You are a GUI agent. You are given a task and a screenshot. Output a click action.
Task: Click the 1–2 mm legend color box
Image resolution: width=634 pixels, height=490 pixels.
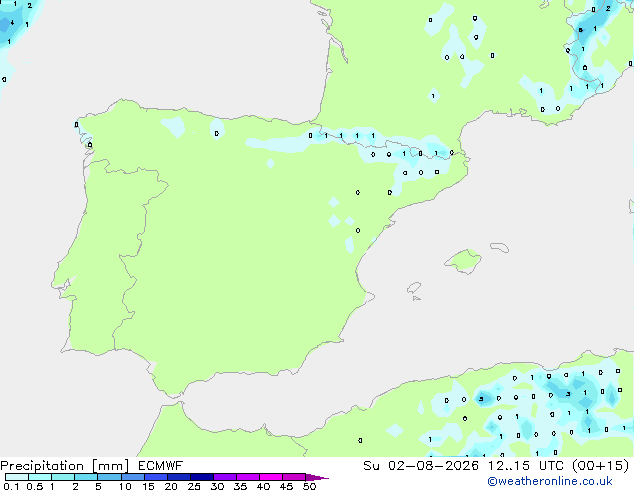pos(63,477)
